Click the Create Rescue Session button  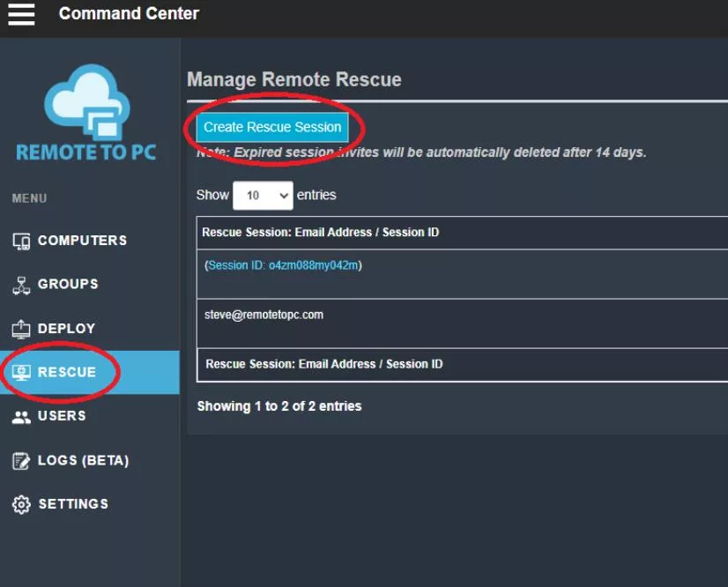tap(272, 127)
